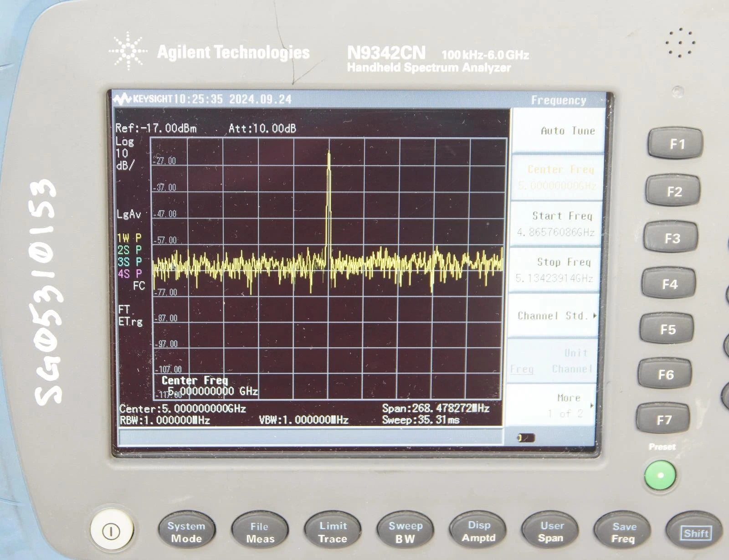This screenshot has height=560, width=729.
Task: Hit the green Preset button
Action: point(660,475)
